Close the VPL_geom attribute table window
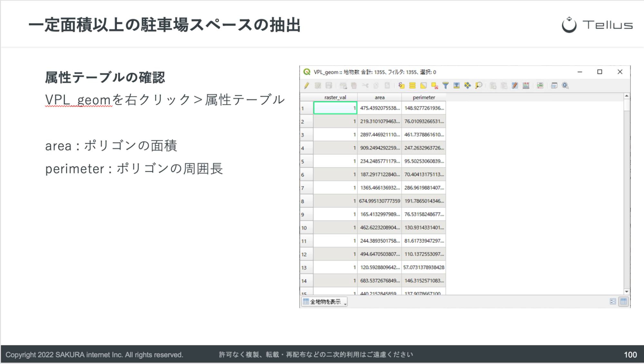Image resolution: width=644 pixels, height=364 pixels. coord(620,72)
